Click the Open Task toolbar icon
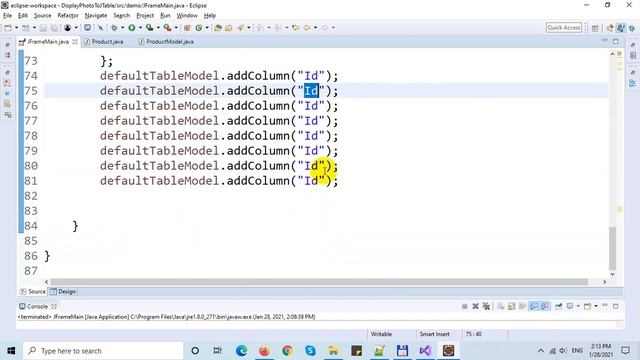640x360 pixels. tap(229, 28)
